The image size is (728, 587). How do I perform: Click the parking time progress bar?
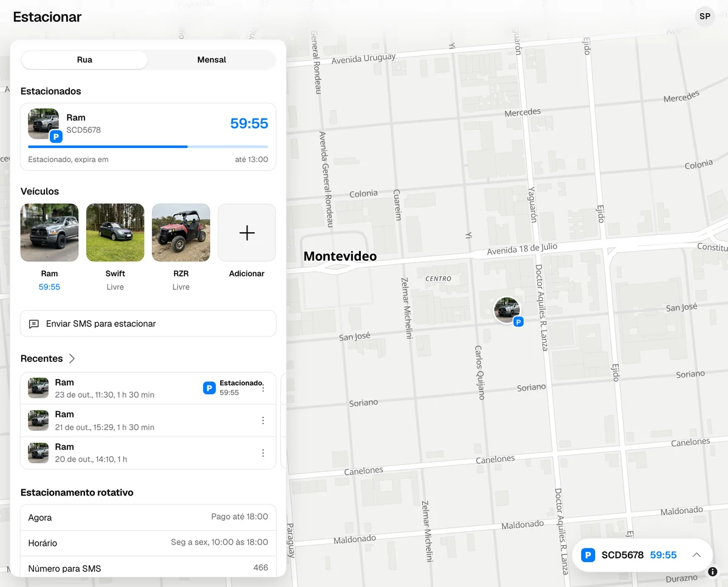148,147
